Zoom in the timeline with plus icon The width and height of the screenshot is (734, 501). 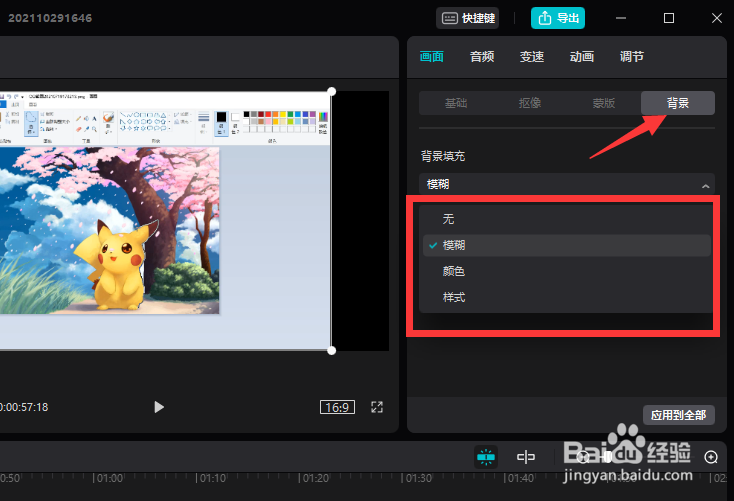pyautogui.click(x=711, y=457)
